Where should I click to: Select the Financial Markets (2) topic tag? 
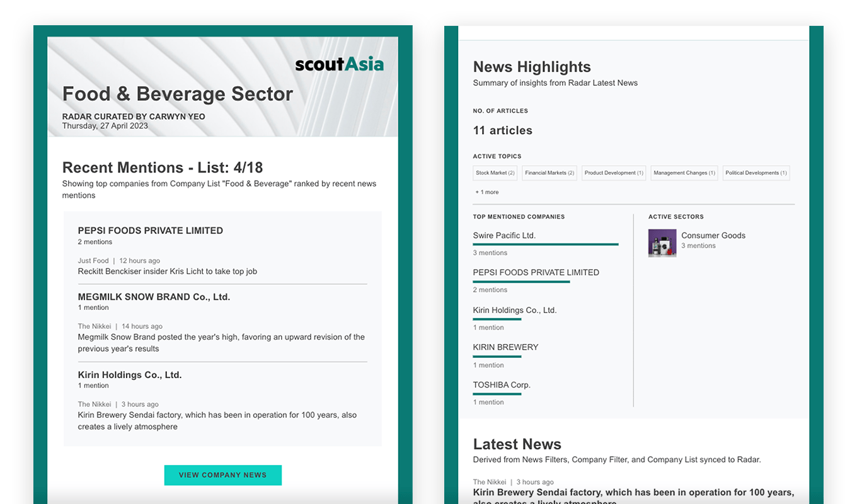pyautogui.click(x=549, y=173)
